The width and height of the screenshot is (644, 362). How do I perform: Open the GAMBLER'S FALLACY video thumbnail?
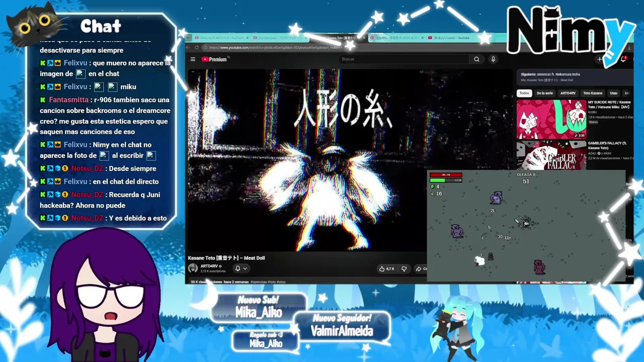pos(551,155)
